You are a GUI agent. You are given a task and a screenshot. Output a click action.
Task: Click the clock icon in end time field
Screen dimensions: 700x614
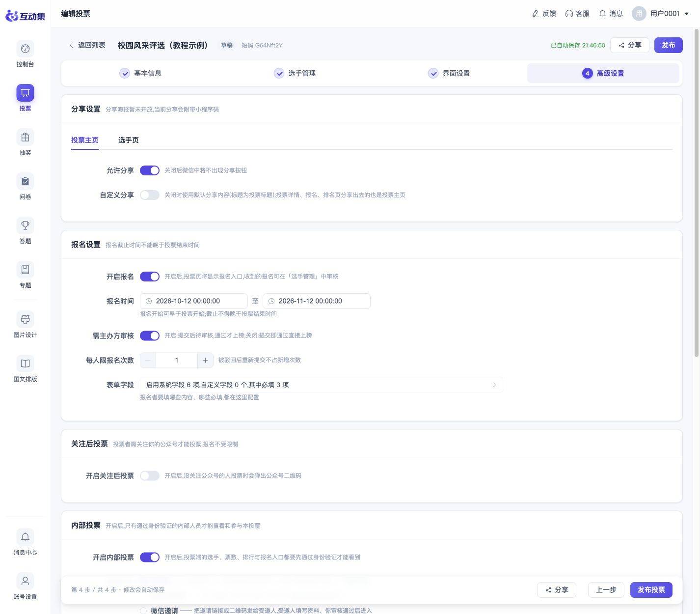[271, 301]
